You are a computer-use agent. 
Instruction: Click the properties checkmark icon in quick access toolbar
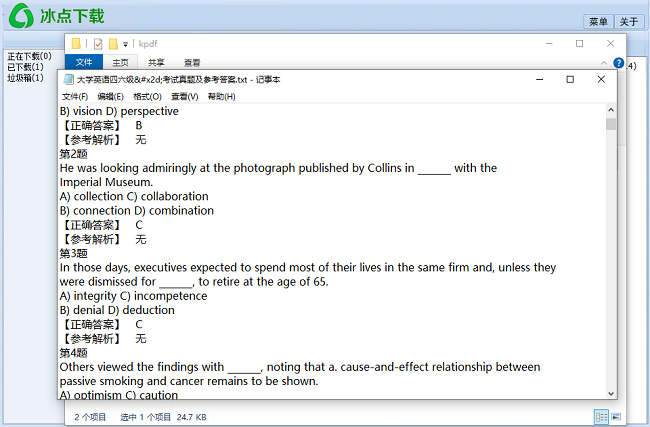(98, 44)
